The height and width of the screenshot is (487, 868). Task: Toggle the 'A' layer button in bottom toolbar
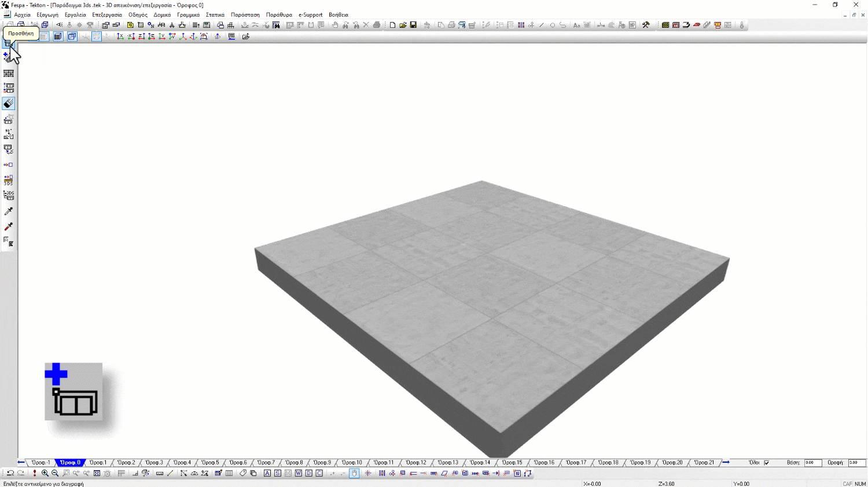267,473
